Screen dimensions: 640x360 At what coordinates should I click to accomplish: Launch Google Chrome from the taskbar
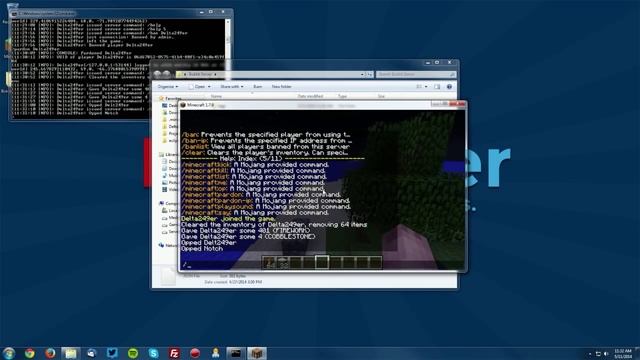point(29,353)
